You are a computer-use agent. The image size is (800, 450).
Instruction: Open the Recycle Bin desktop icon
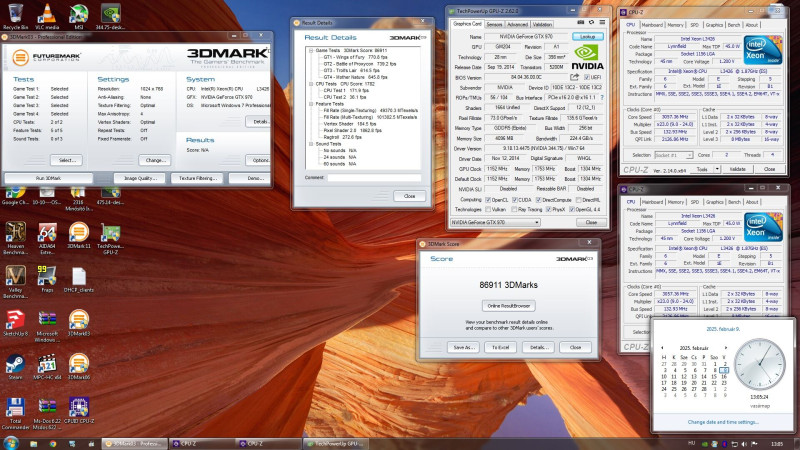click(15, 15)
